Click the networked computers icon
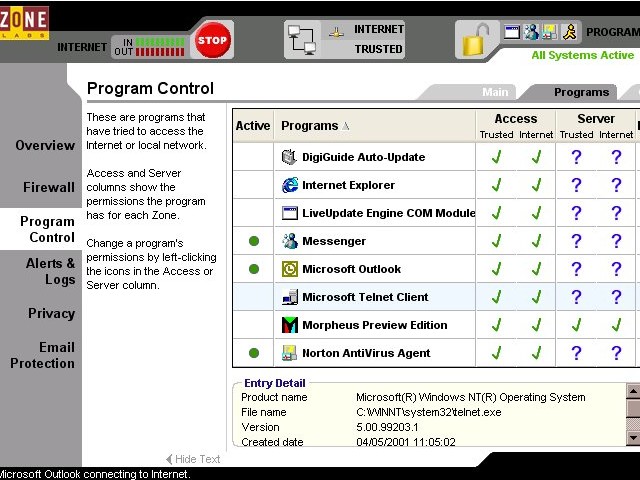The width and height of the screenshot is (640, 480). click(302, 40)
